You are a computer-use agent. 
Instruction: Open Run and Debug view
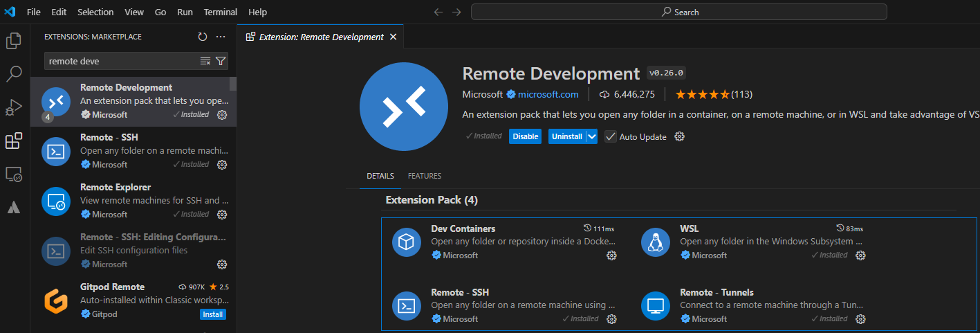point(14,107)
